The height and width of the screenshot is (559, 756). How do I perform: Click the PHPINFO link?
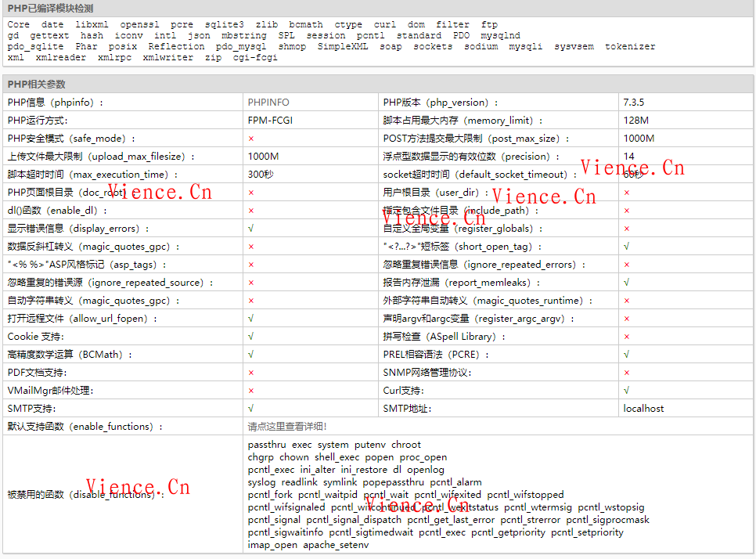coord(268,102)
